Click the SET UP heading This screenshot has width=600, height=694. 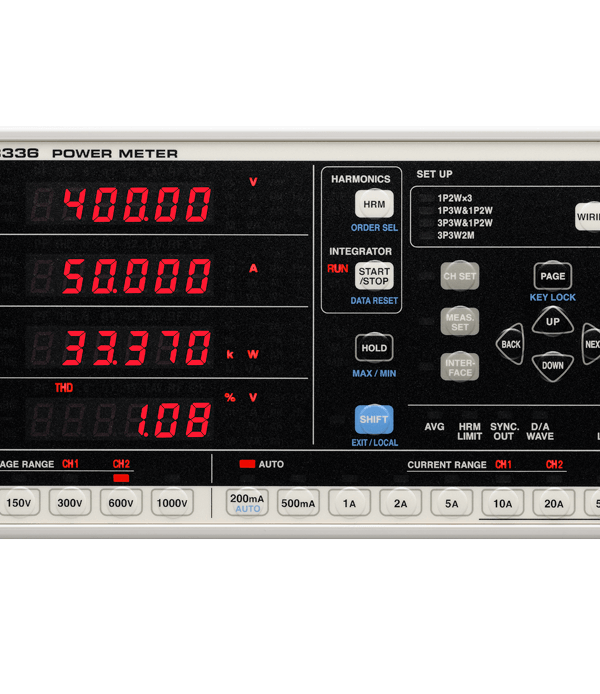coord(434,174)
